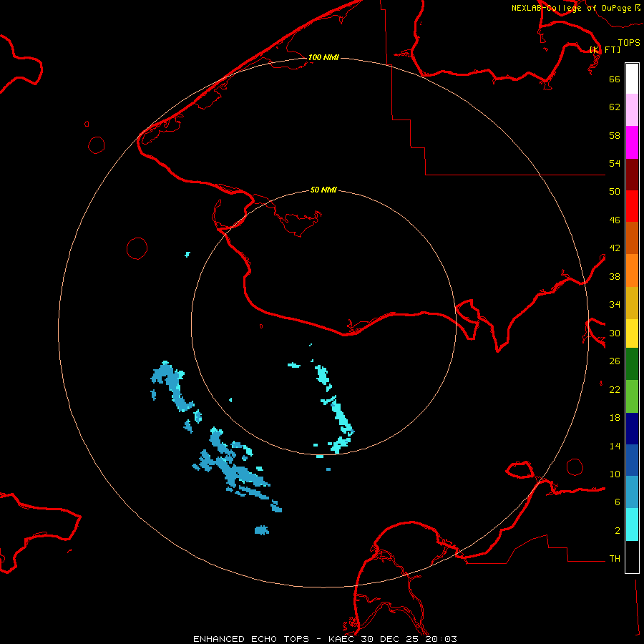Viewport: 644px width, 644px height.
Task: Click the legend value "50"
Action: (615, 192)
